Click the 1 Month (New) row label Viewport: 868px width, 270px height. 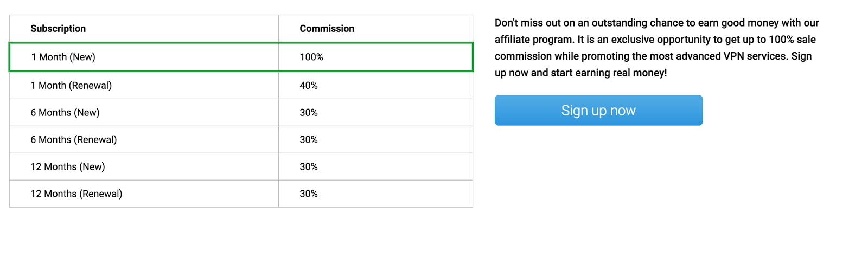[x=63, y=57]
